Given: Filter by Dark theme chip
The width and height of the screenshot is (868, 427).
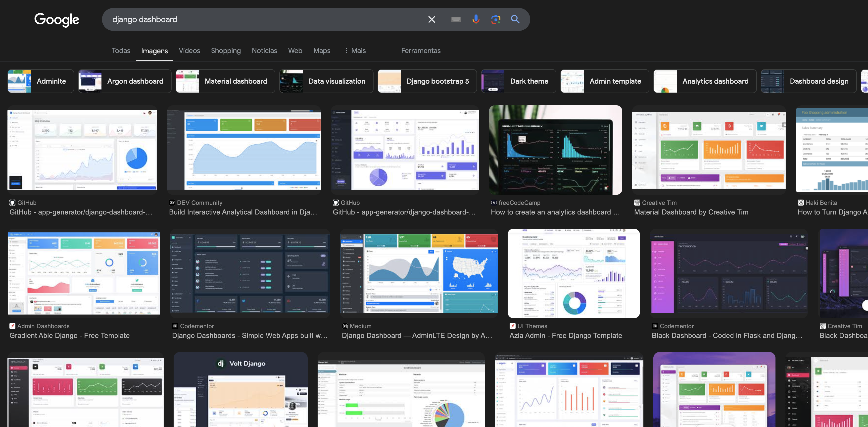Looking at the screenshot, I should pos(519,81).
